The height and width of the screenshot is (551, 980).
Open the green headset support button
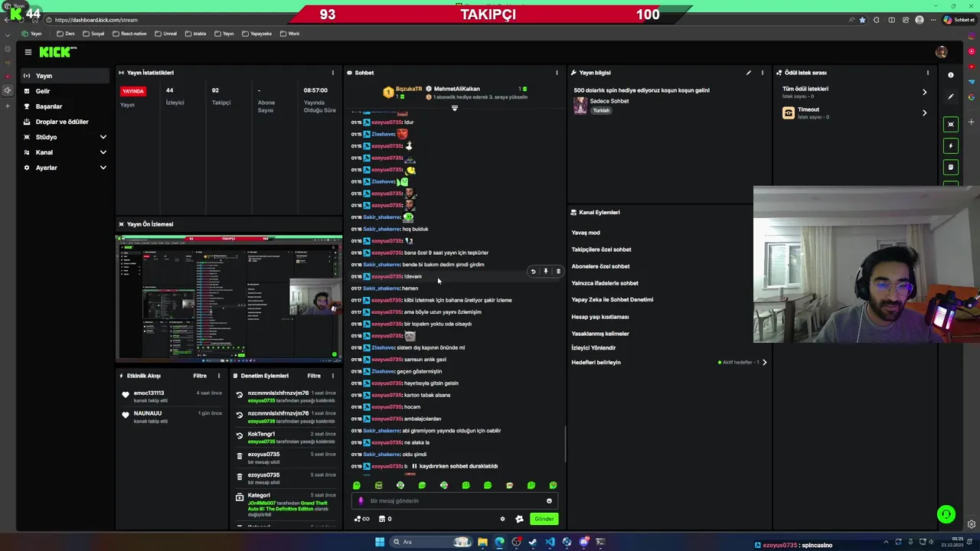(946, 514)
